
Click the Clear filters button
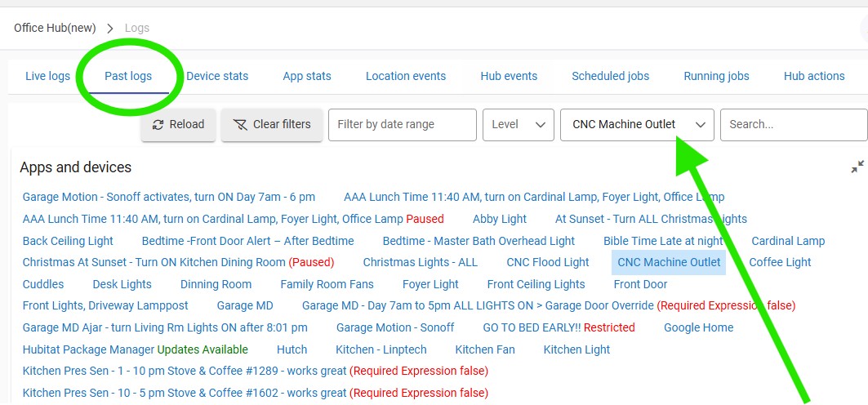pyautogui.click(x=271, y=125)
